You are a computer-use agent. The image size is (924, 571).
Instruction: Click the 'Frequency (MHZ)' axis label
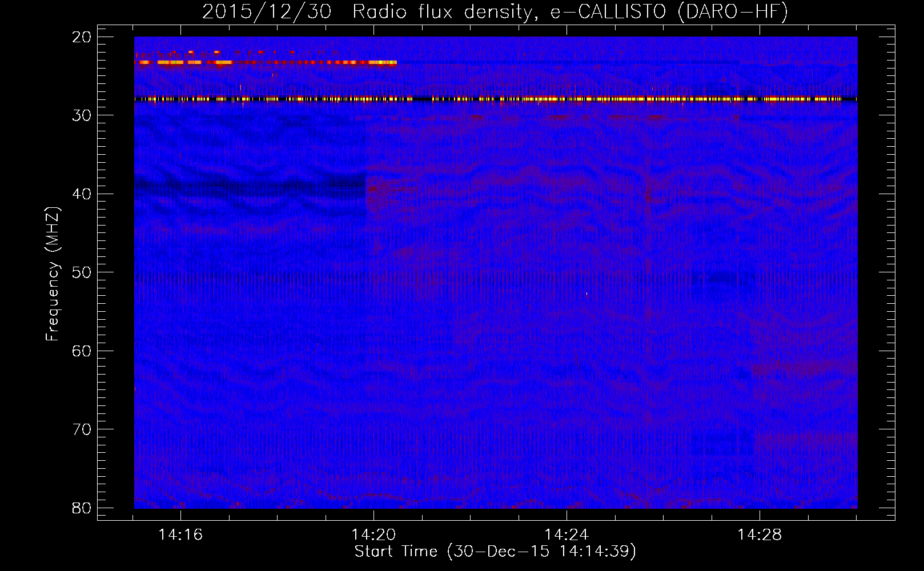[53, 274]
